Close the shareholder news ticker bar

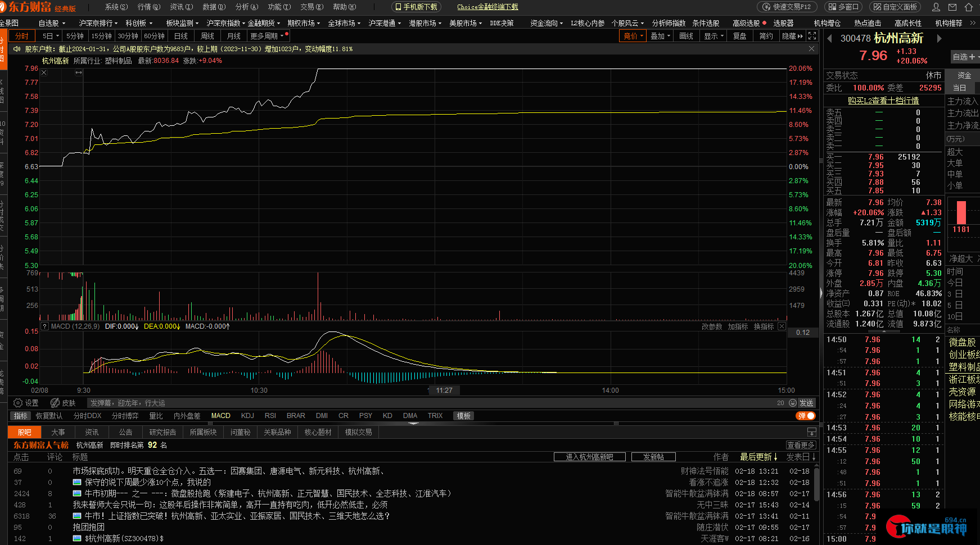point(811,49)
